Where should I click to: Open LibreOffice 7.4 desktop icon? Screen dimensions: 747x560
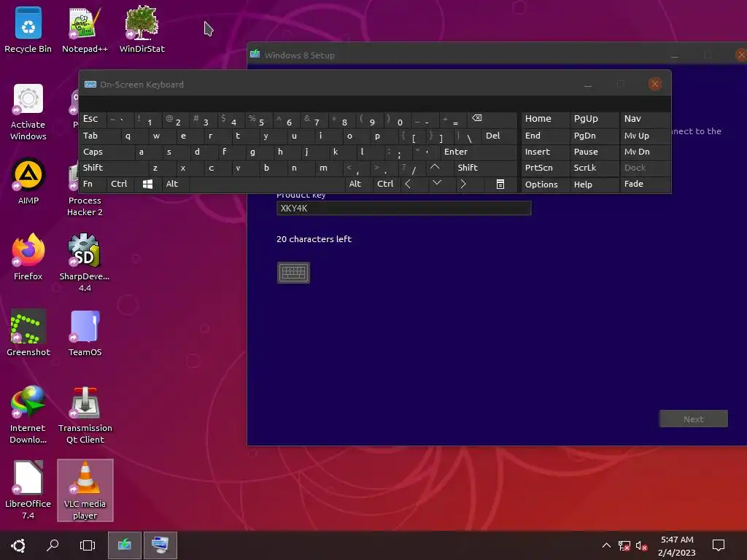click(28, 490)
